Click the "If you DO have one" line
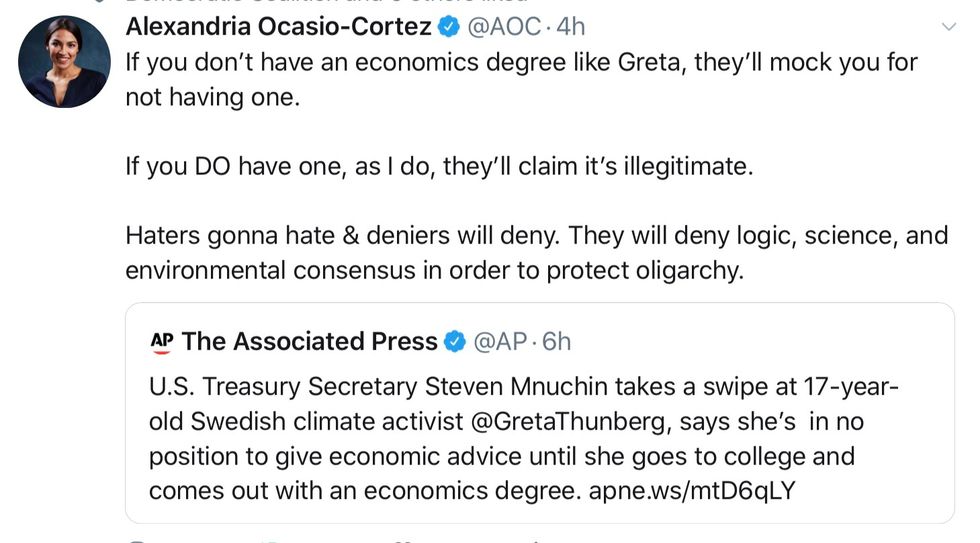This screenshot has height=543, width=980. (438, 166)
